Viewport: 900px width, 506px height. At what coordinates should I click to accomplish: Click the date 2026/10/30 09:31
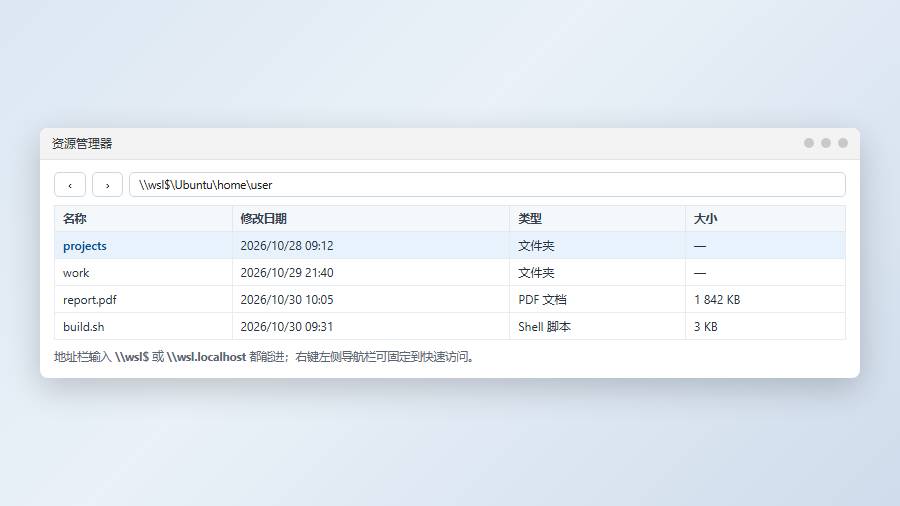pyautogui.click(x=287, y=326)
